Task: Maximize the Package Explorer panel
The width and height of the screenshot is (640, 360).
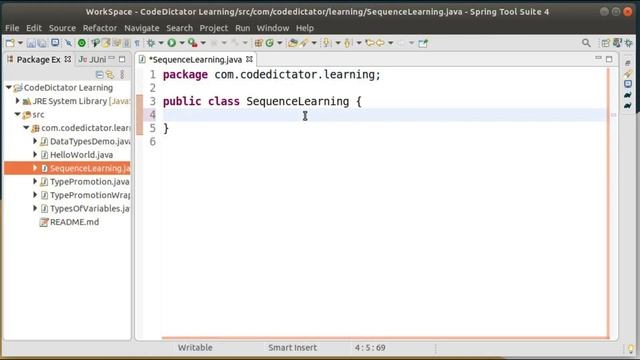Action: (122, 59)
